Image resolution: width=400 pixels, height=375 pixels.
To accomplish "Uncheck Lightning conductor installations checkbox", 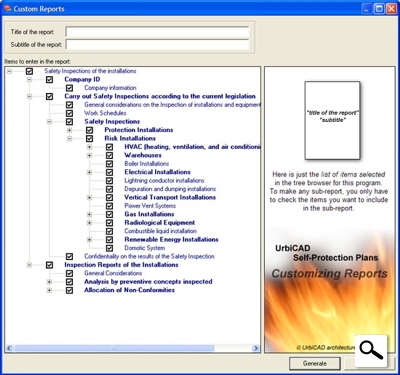I will [109, 181].
